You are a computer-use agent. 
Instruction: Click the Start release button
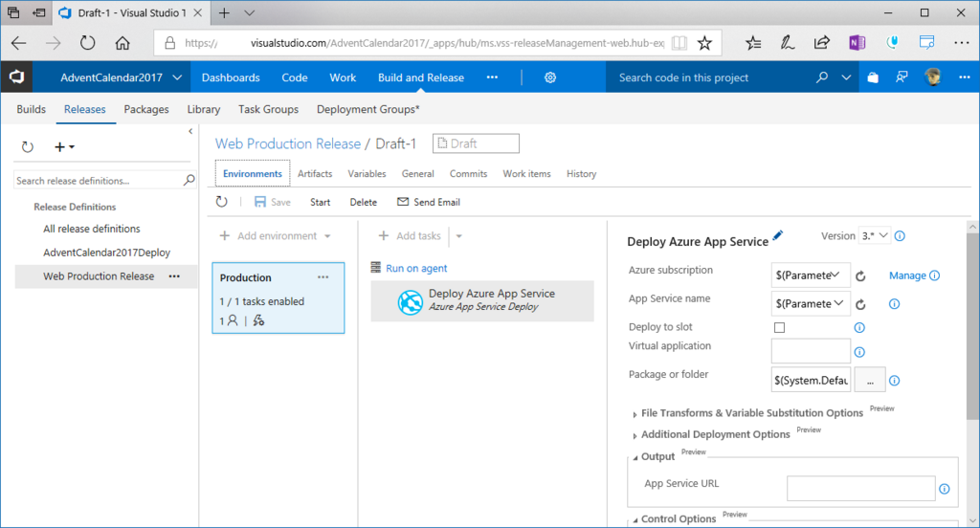point(320,202)
